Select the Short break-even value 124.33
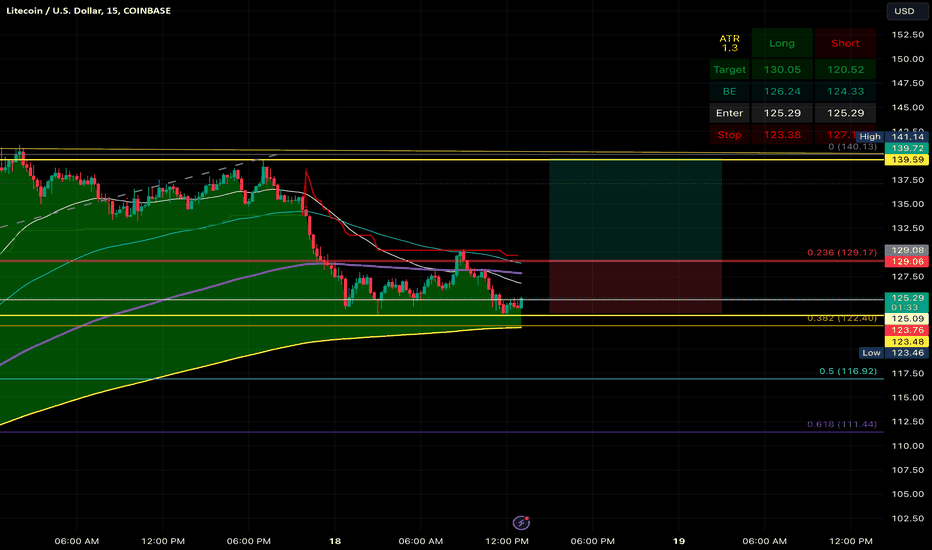The width and height of the screenshot is (932, 550). pyautogui.click(x=845, y=92)
